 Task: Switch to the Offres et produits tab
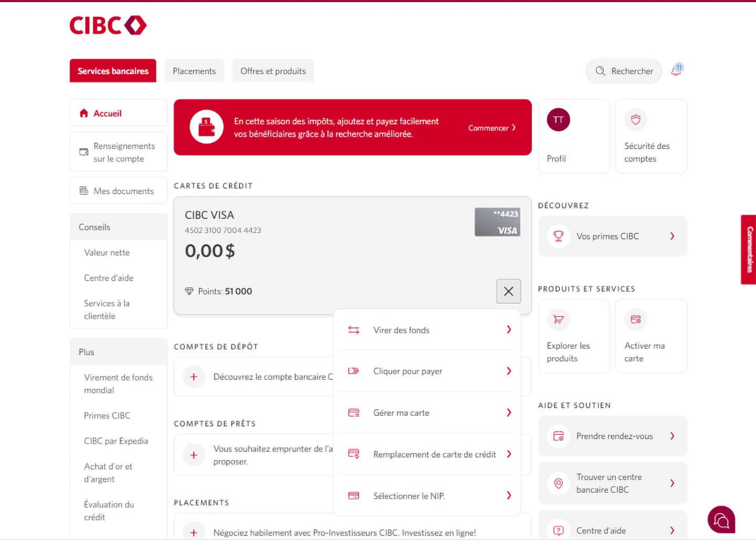273,71
